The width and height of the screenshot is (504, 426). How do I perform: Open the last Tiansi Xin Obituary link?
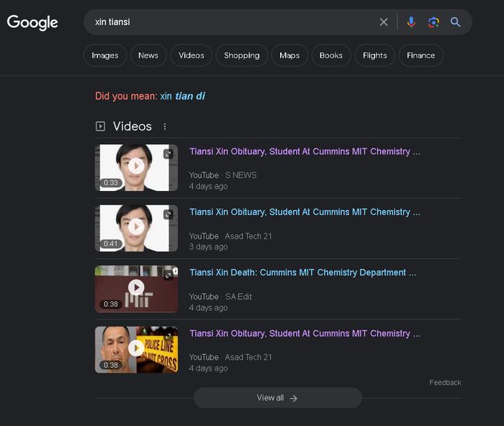point(305,333)
